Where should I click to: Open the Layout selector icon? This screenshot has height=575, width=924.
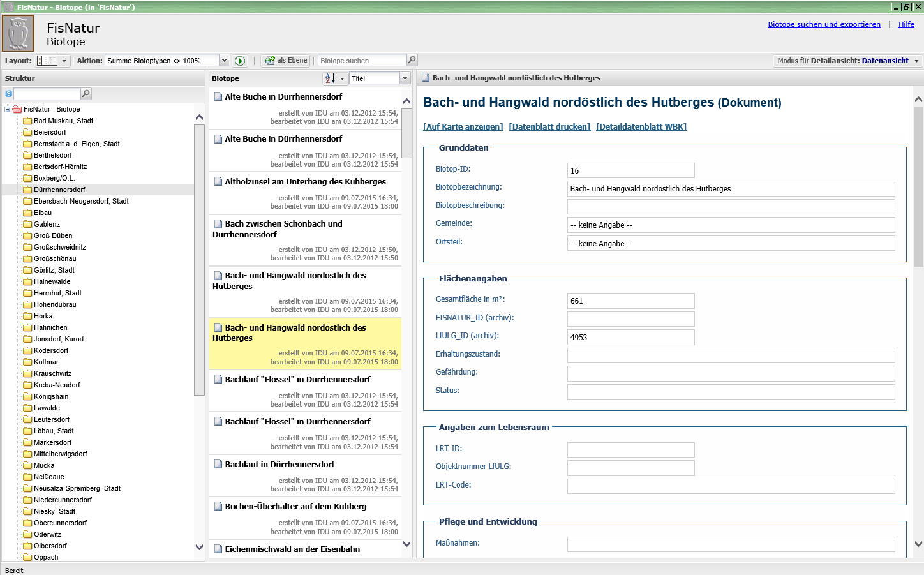(48, 61)
